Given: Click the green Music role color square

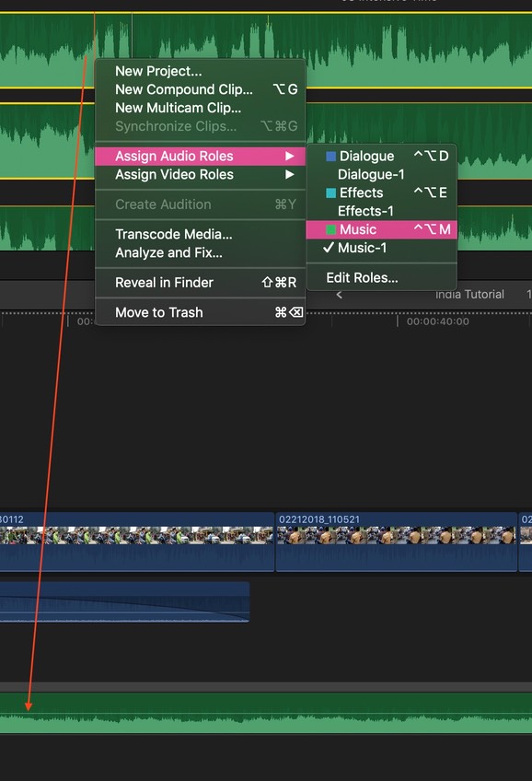Looking at the screenshot, I should click(x=330, y=229).
